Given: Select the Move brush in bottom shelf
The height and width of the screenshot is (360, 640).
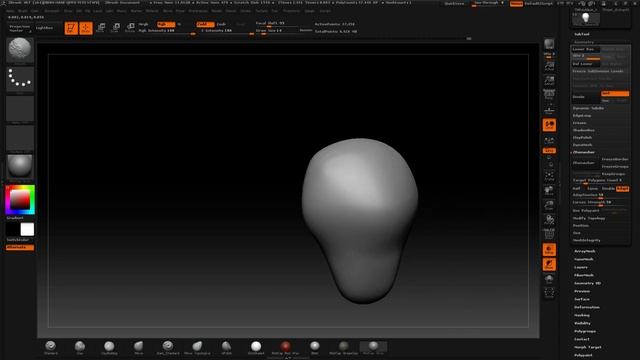Looking at the screenshot, I should 139,348.
